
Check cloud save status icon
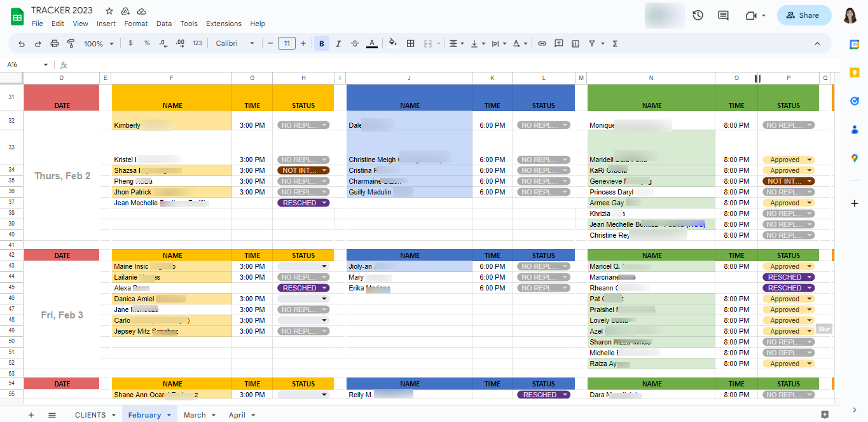click(x=142, y=11)
